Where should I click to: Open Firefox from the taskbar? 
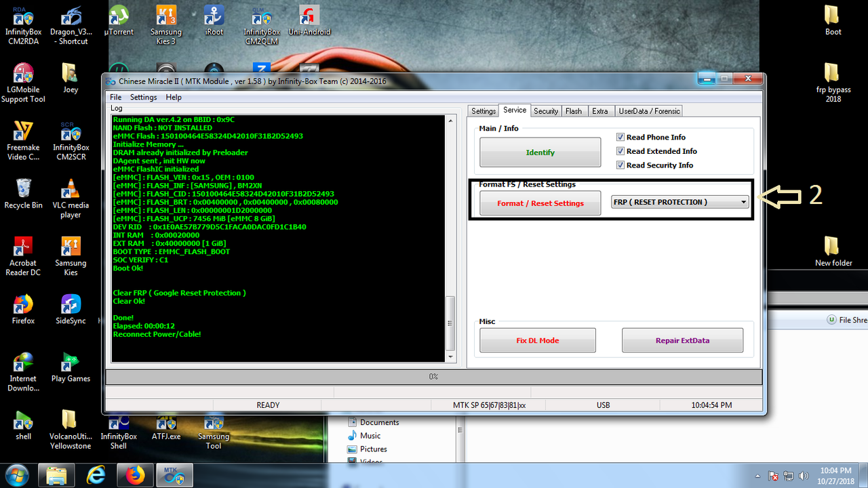click(x=136, y=476)
